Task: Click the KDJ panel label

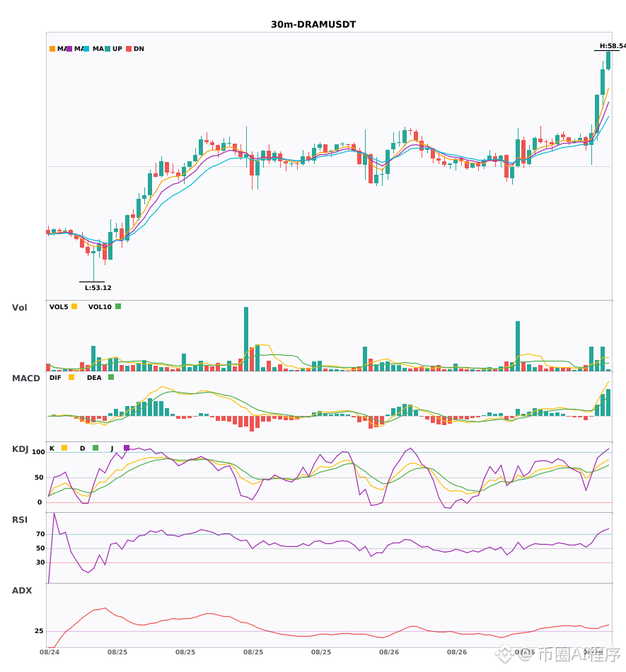Action: (x=20, y=449)
